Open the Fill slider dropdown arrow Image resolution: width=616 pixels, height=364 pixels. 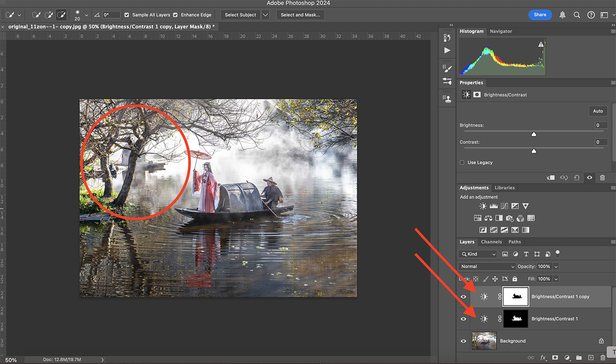(x=556, y=279)
